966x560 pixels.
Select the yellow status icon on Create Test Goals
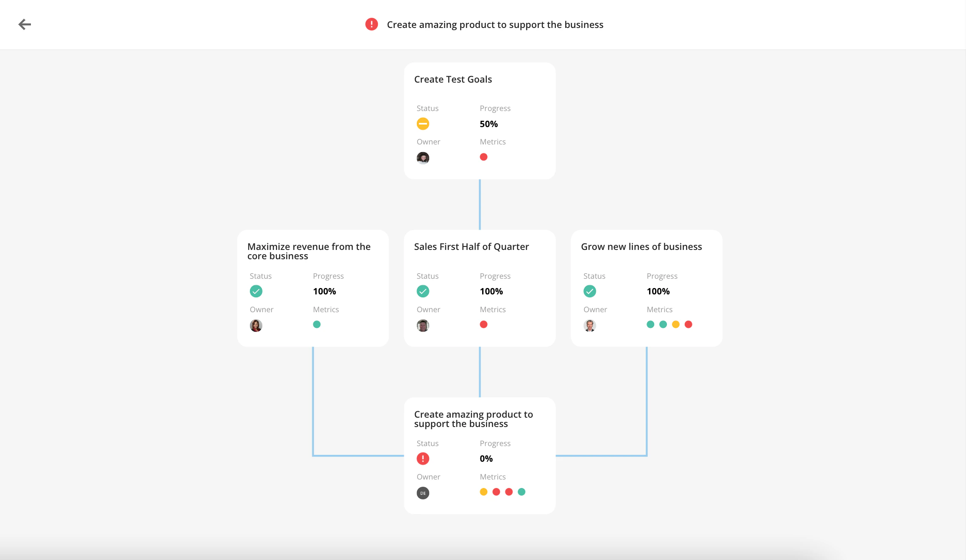[x=423, y=124]
